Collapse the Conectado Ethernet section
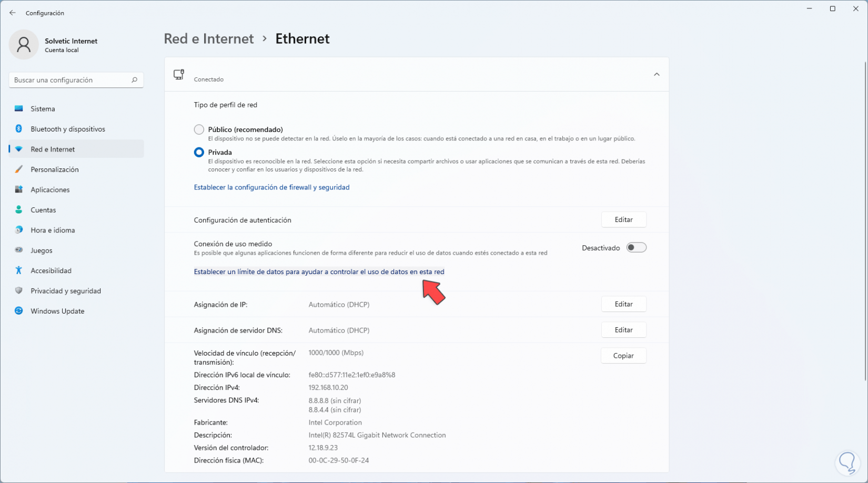This screenshot has width=868, height=483. point(657,75)
